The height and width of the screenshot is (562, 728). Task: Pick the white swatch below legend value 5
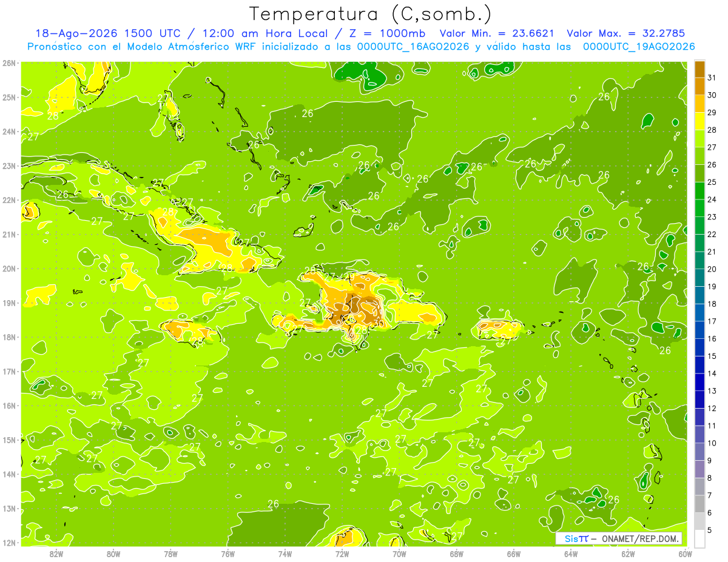tap(700, 538)
